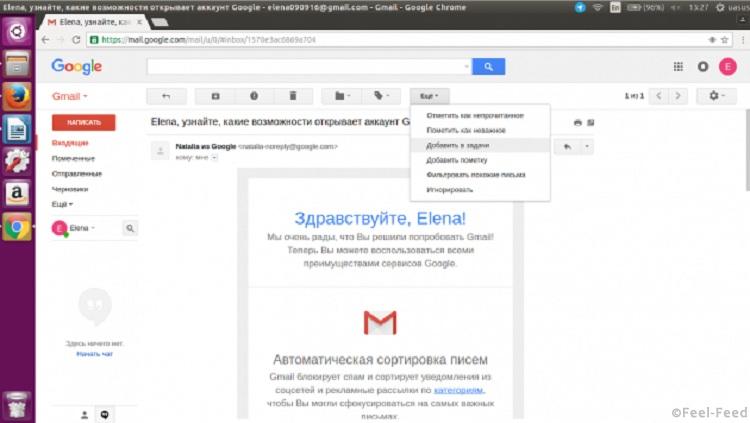
Task: Click the red Compose button
Action: pos(84,122)
